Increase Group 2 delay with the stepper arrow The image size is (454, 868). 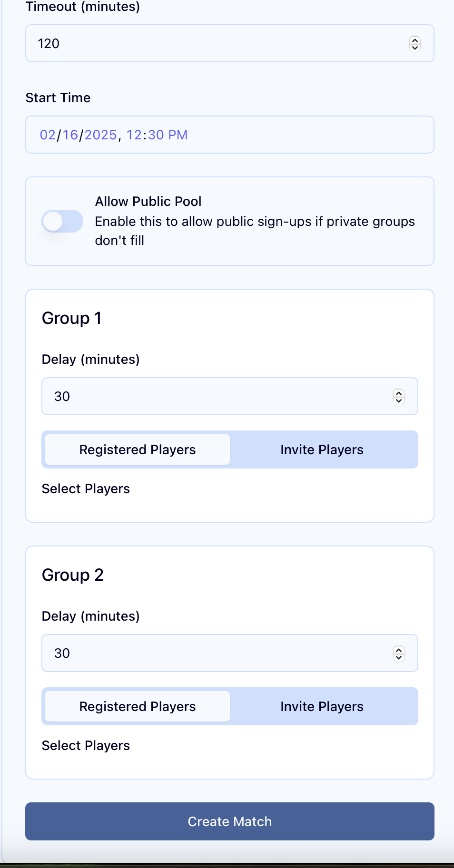[x=399, y=650]
